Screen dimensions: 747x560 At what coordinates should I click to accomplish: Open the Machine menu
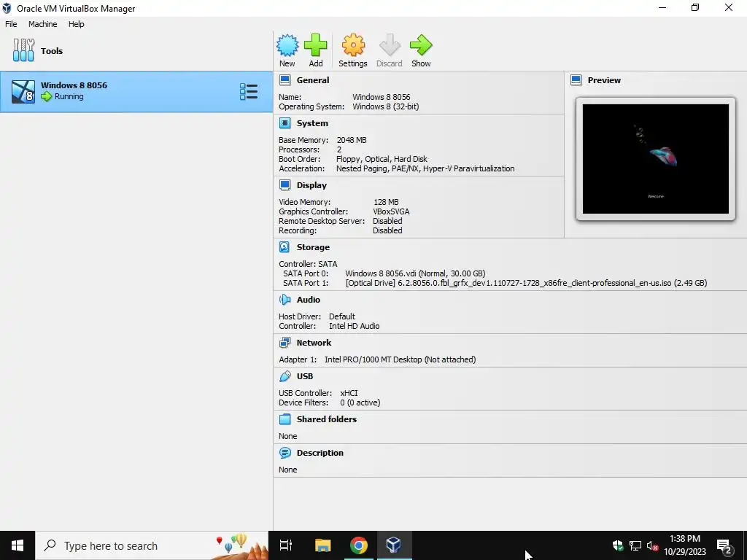pyautogui.click(x=43, y=24)
